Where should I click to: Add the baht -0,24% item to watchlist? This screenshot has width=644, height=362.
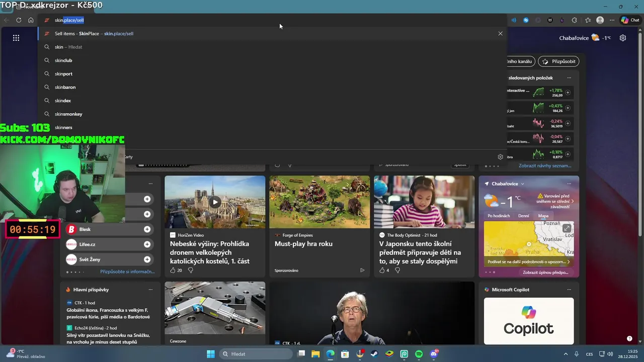(x=568, y=123)
